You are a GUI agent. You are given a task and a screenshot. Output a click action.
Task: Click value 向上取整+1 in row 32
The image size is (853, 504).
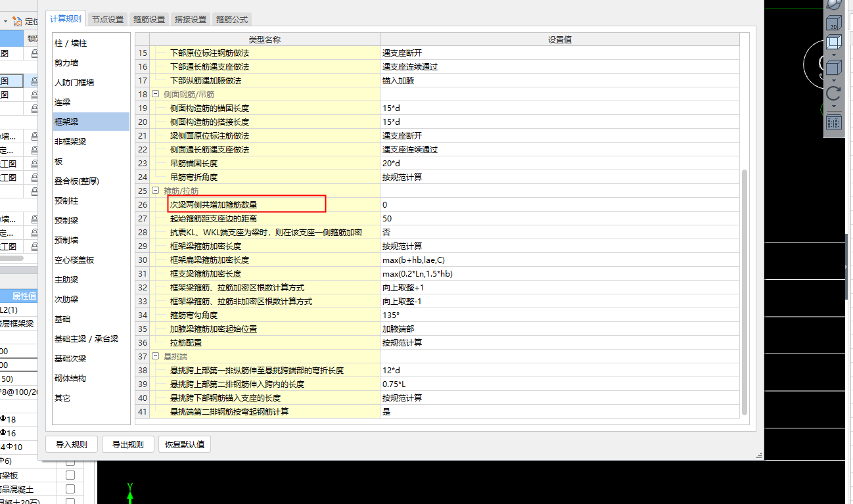(560, 288)
